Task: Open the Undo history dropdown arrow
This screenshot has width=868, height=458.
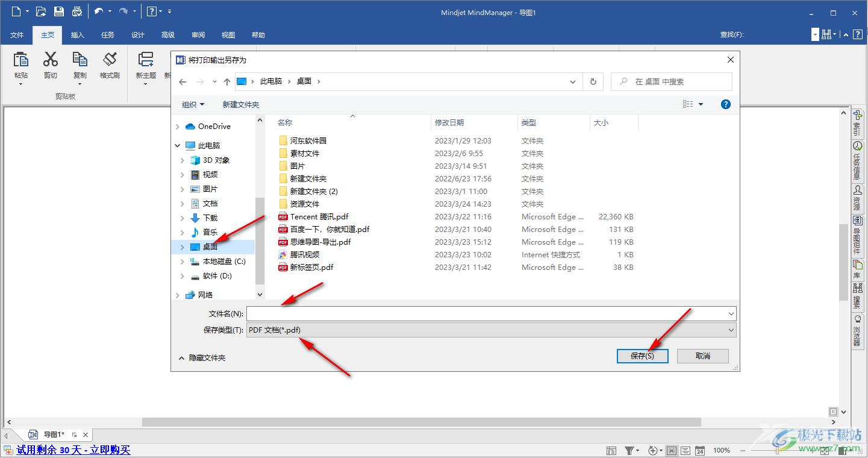Action: pyautogui.click(x=110, y=11)
